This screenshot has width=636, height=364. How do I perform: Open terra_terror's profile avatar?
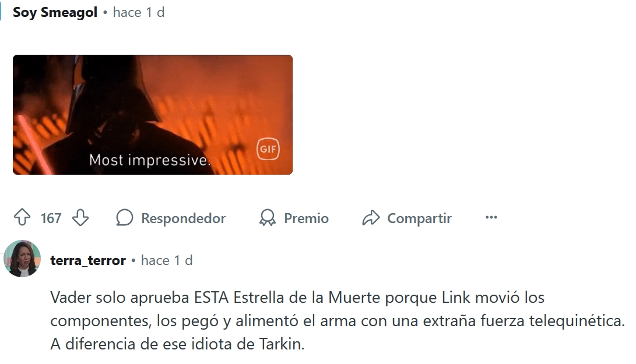pyautogui.click(x=22, y=259)
